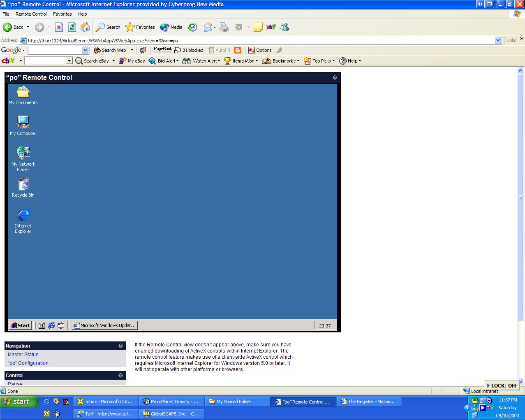The width and height of the screenshot is (525, 420).
Task: Click the Navigation panel help icon
Action: point(121,346)
